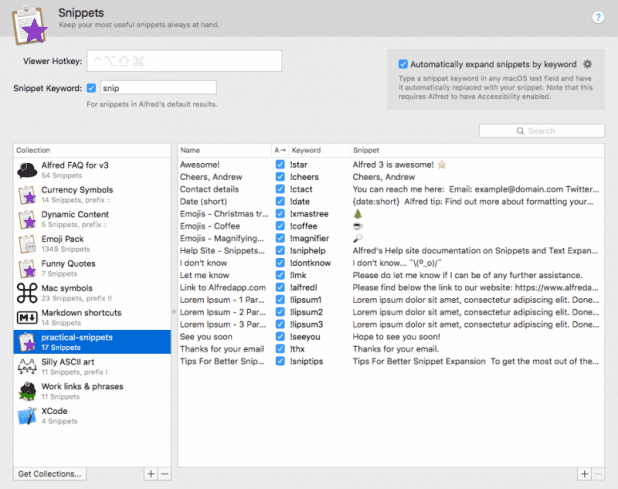Click the Collection column header
The height and width of the screenshot is (489, 618).
tap(92, 150)
